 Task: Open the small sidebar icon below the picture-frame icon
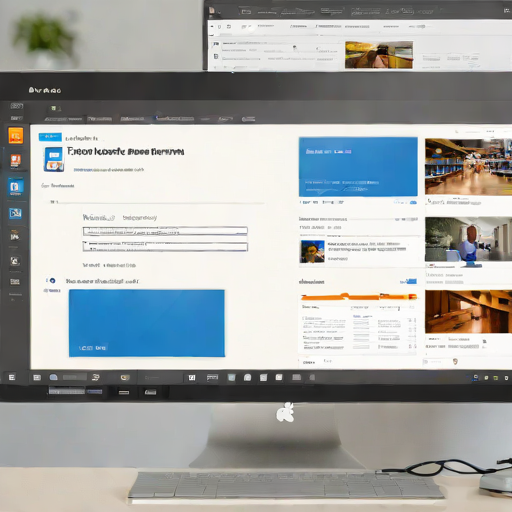pyautogui.click(x=15, y=236)
